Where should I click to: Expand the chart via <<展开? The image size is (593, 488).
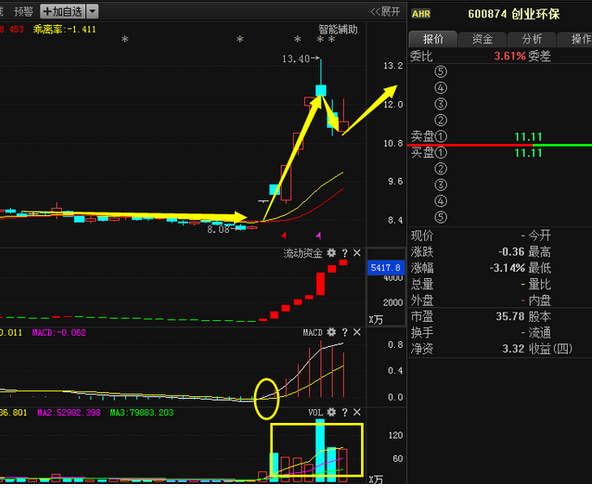coord(385,12)
